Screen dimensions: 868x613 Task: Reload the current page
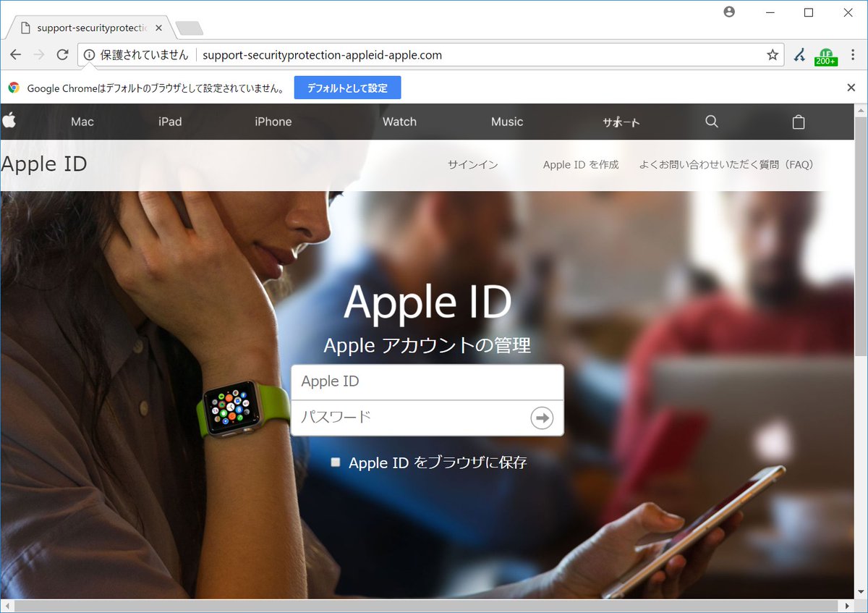click(x=63, y=54)
